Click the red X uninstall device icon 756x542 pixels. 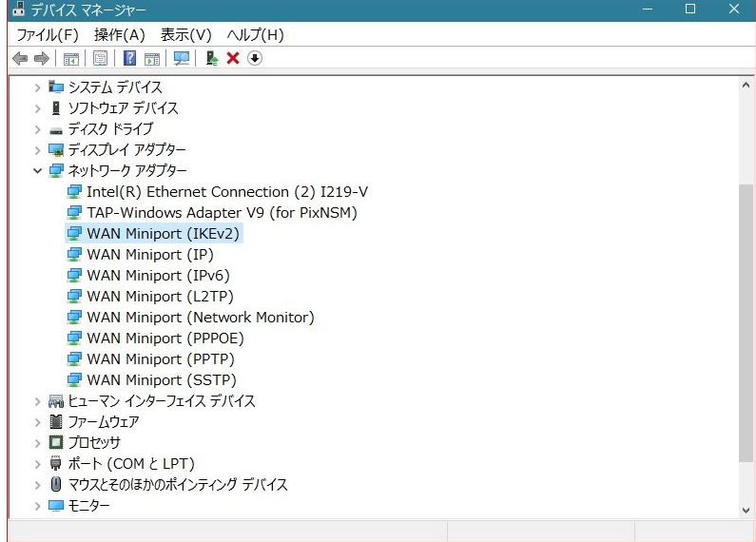(233, 58)
